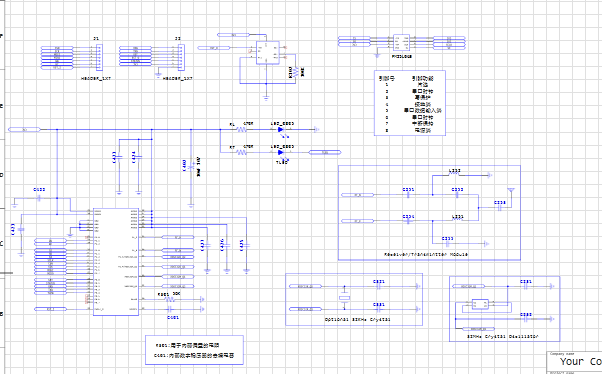Click the Chinese note box below the main IC
Viewport: 602px width, 374px height.
(x=194, y=350)
